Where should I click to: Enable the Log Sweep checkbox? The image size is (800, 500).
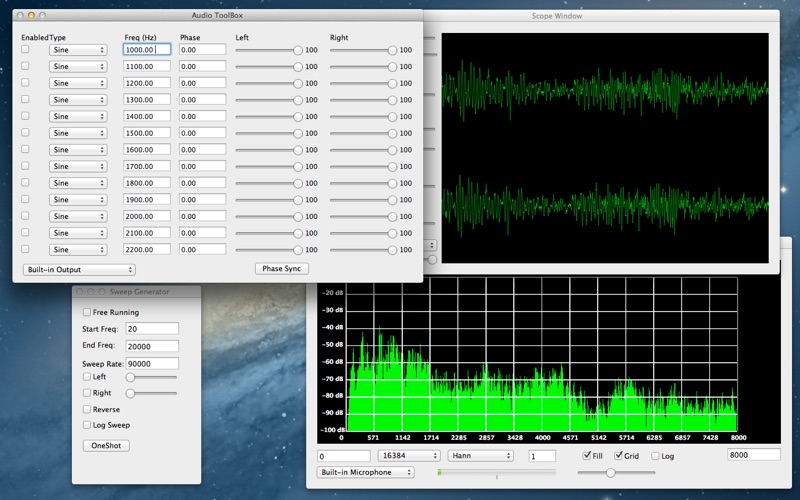(86, 425)
